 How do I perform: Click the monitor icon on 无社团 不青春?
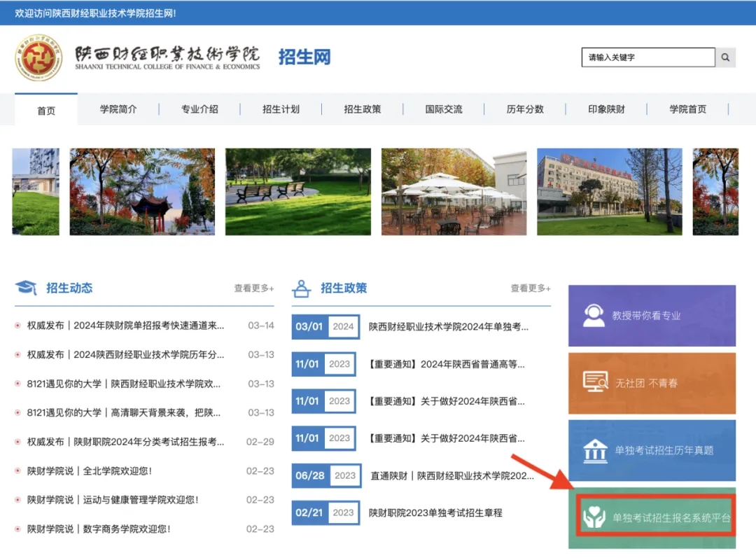tap(595, 382)
